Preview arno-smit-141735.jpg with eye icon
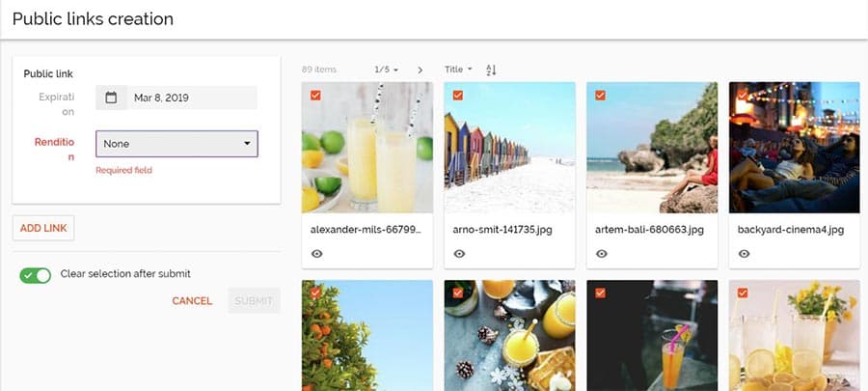Image resolution: width=868 pixels, height=391 pixels. (x=459, y=254)
